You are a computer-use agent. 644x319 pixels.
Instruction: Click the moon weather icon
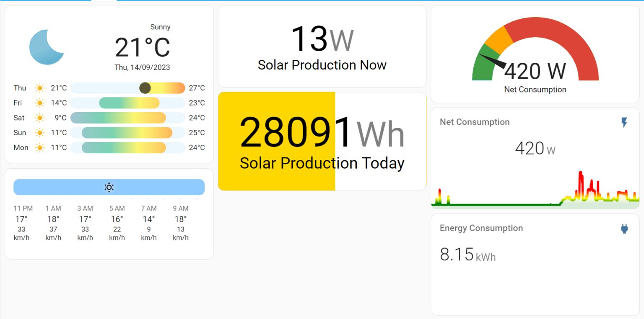point(45,47)
